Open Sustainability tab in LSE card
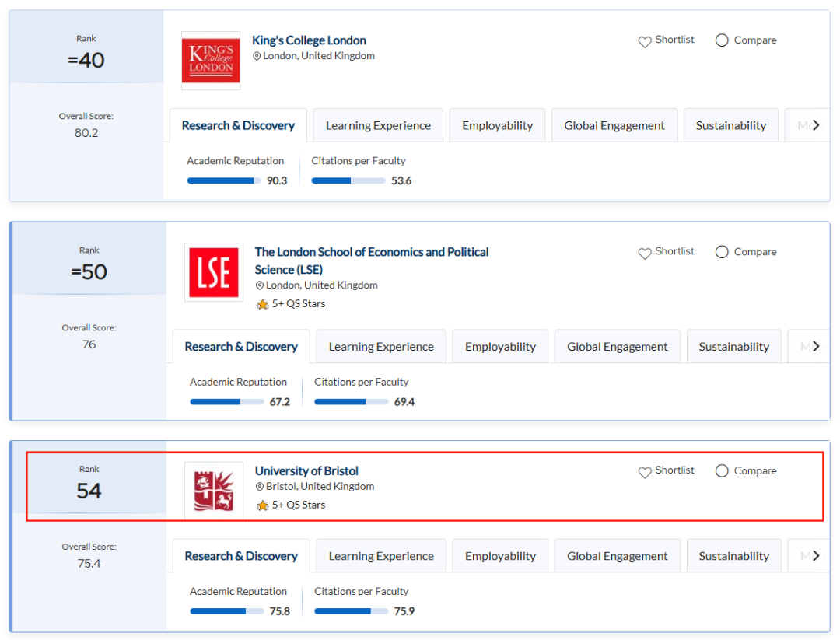The image size is (840, 640). [734, 347]
